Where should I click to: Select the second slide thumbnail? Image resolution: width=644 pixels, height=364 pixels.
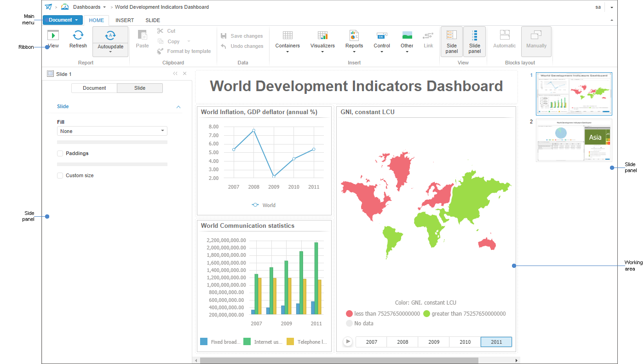(x=574, y=141)
